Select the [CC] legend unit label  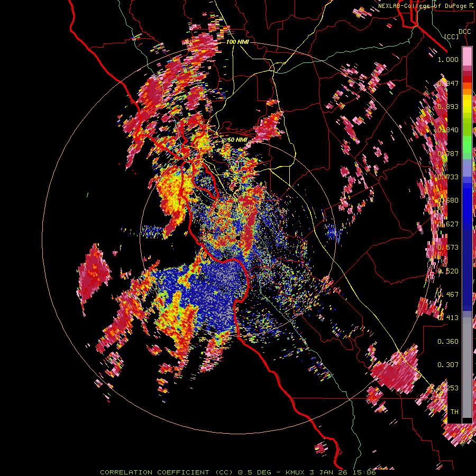[x=452, y=36]
